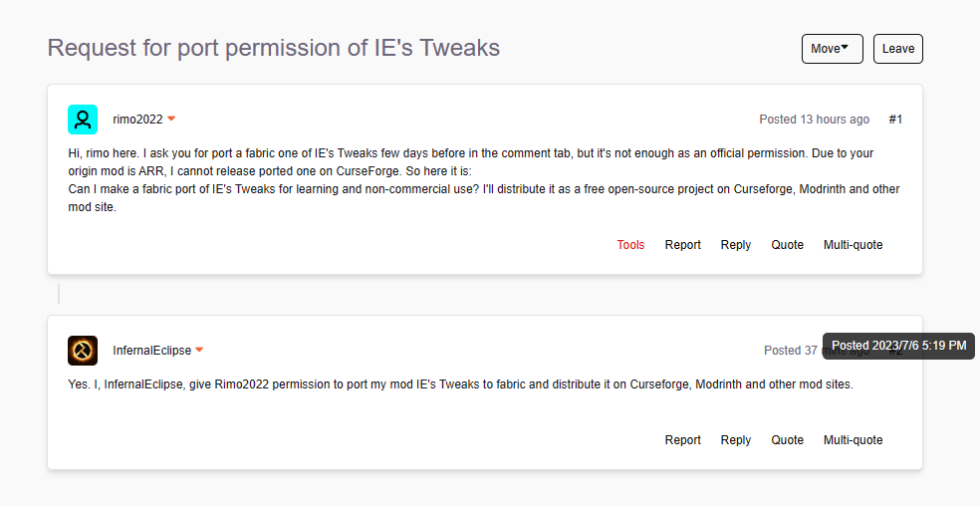The image size is (980, 506).
Task: Multi-quote the second post
Action: click(853, 440)
